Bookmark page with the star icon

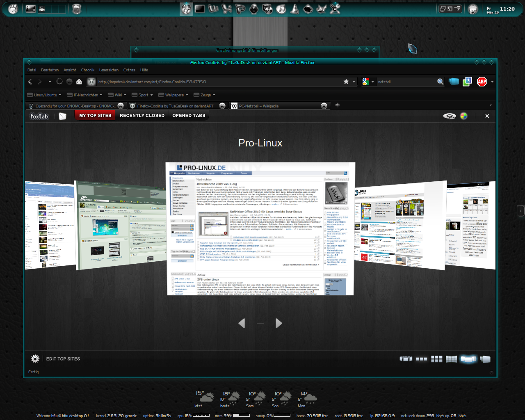point(346,82)
